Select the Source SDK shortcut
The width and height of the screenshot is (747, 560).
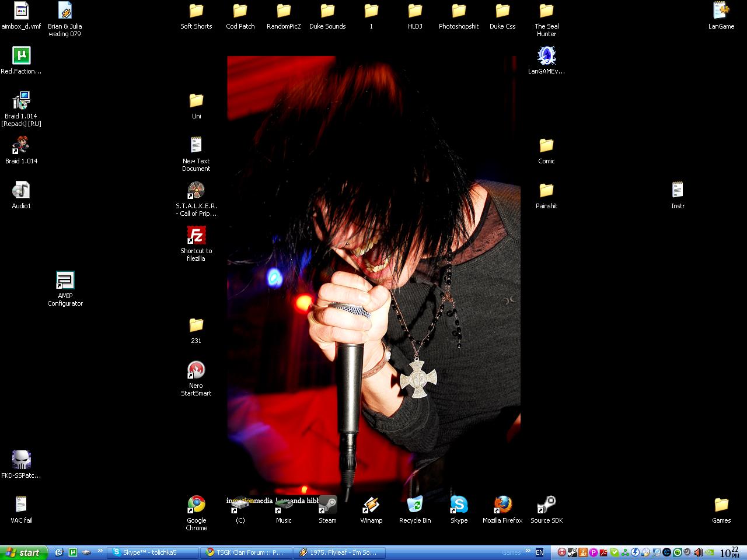point(546,505)
